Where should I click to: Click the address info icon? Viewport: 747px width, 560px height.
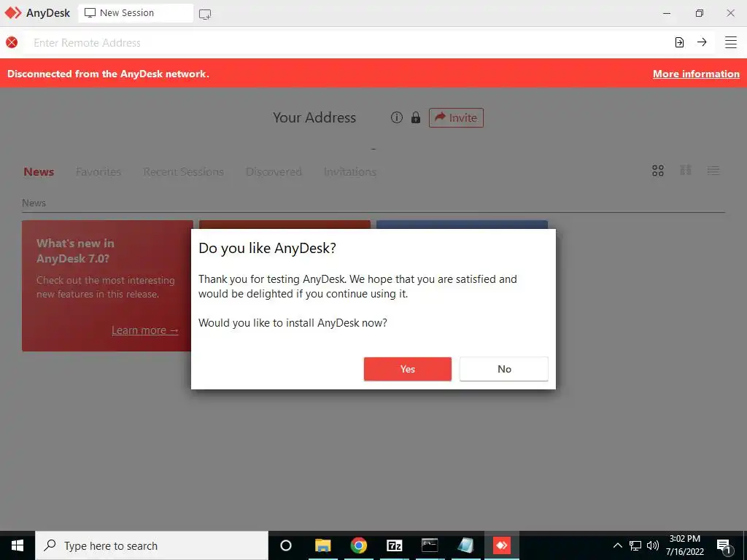[x=396, y=117]
